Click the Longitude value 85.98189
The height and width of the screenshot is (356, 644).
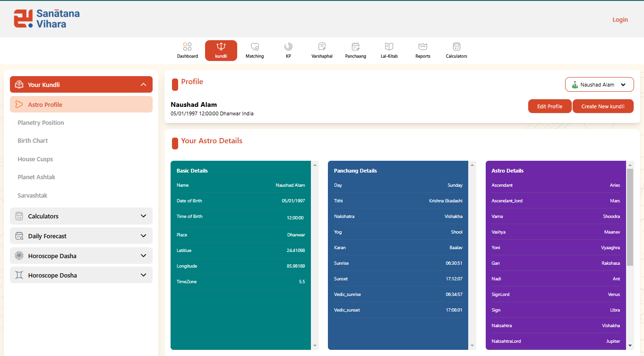tap(295, 266)
